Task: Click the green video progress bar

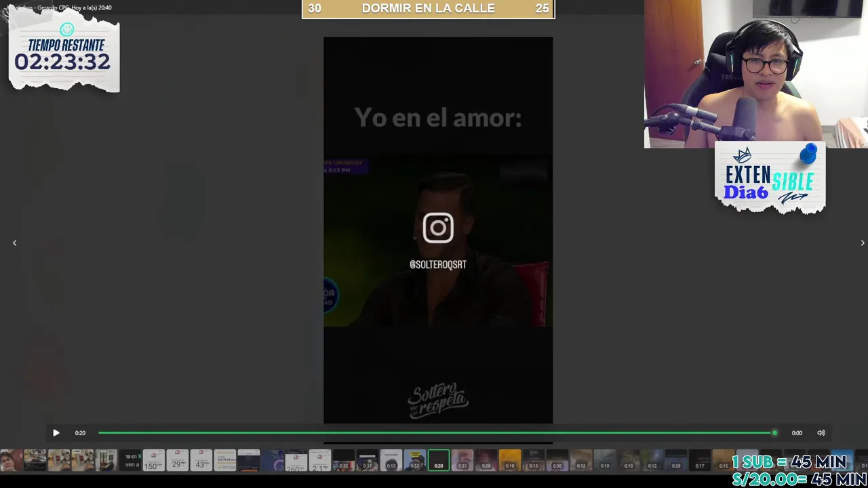Action: (436, 432)
